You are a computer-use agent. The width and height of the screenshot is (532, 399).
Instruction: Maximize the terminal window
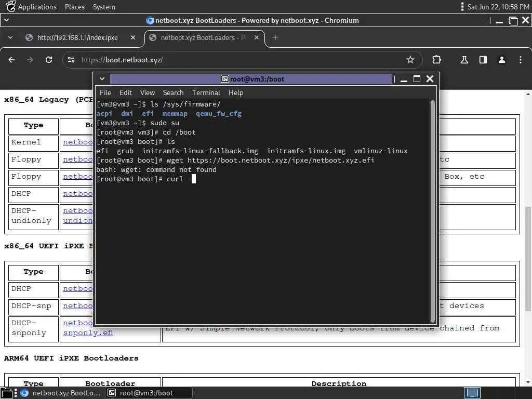tap(417, 79)
